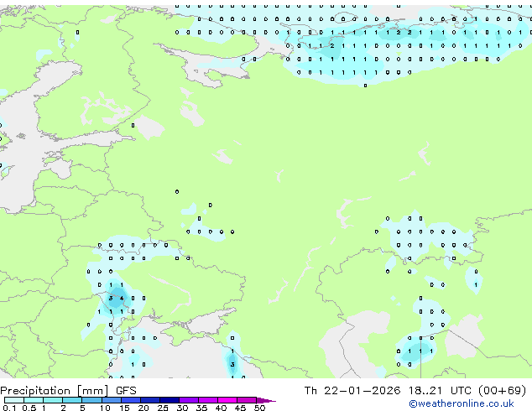Click the legend label '20'
This screenshot has width=532, height=411.
[x=143, y=408]
